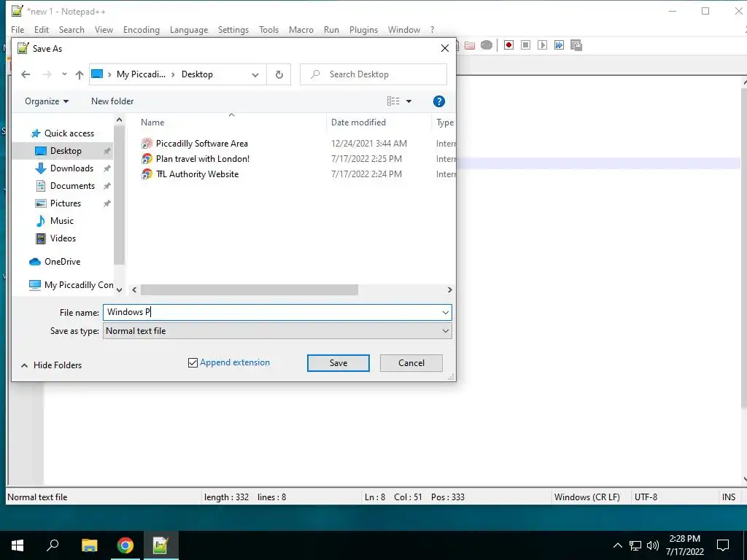Screen dimensions: 747x560
Task: Select Downloads in navigation pane
Action: tap(72, 168)
